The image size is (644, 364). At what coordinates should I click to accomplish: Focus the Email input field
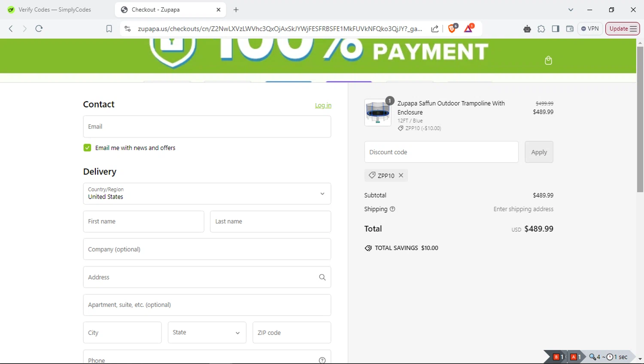point(207,126)
